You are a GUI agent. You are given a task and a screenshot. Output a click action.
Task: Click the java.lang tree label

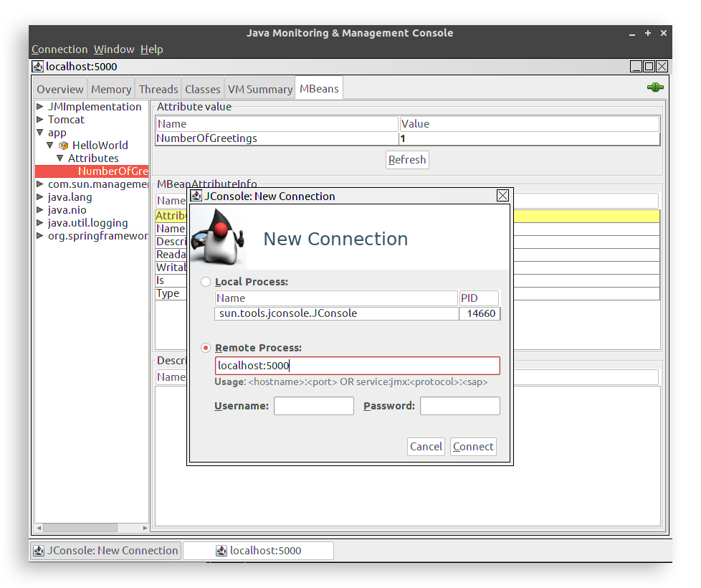[x=70, y=196]
